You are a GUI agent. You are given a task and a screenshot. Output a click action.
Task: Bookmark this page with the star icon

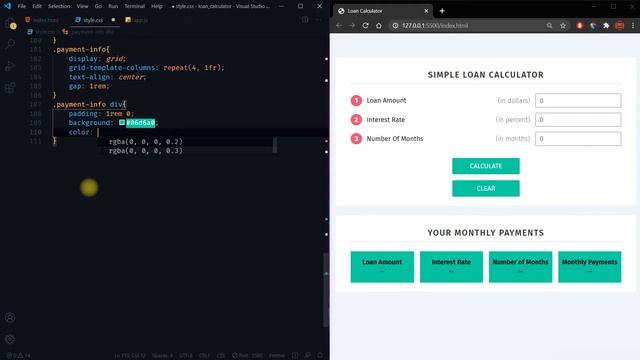click(x=563, y=25)
